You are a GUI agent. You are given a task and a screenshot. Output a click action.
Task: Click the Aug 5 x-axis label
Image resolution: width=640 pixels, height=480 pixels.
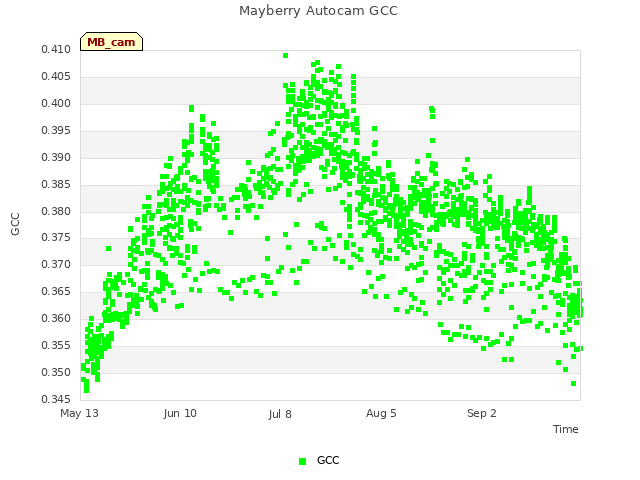coord(381,413)
